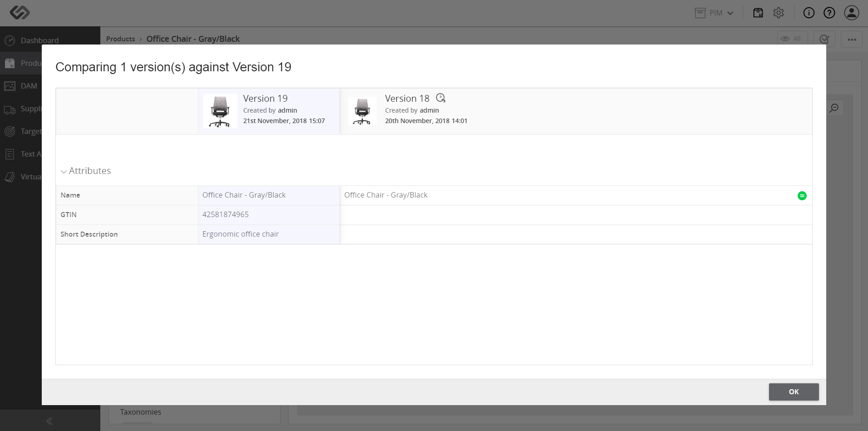
Task: Click the app logo in the header
Action: tap(20, 13)
